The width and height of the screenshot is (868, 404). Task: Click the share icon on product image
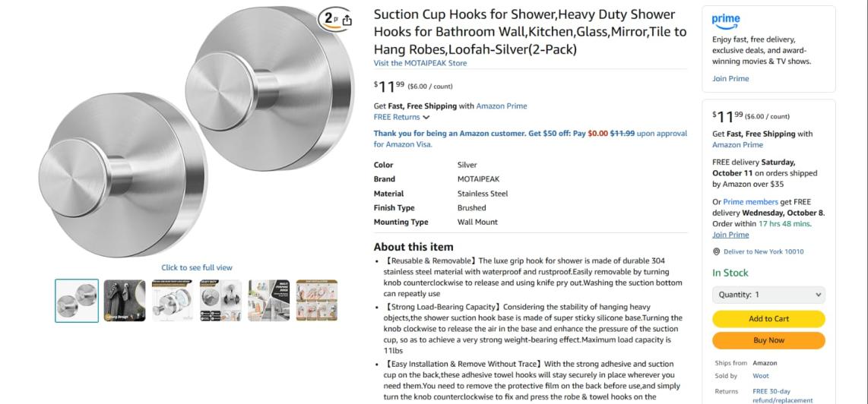point(347,21)
